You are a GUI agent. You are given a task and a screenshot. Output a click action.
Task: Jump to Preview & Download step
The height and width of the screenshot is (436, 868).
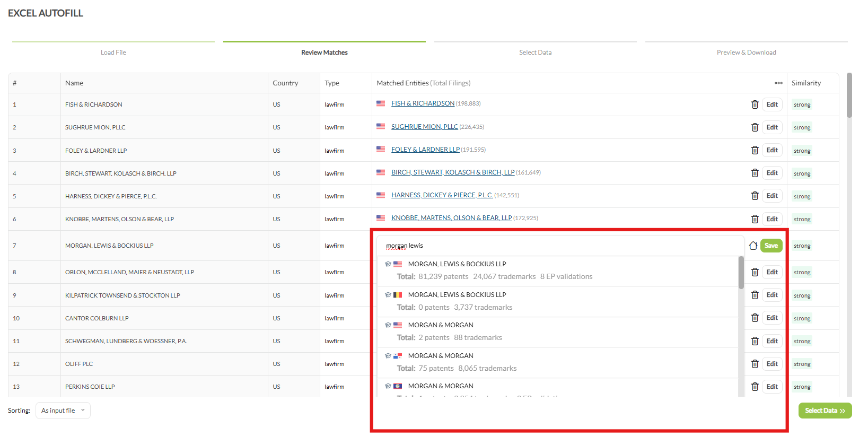747,53
